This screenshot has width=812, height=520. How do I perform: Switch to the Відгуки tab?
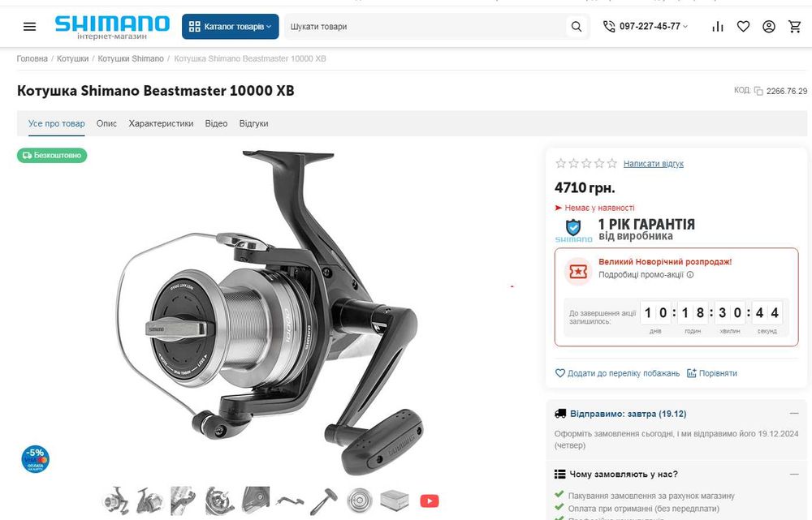coord(253,123)
